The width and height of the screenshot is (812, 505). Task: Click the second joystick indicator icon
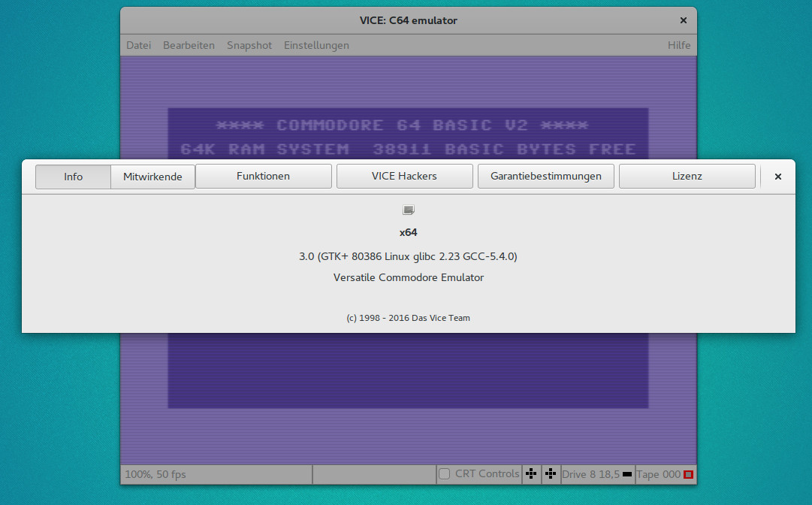(551, 474)
